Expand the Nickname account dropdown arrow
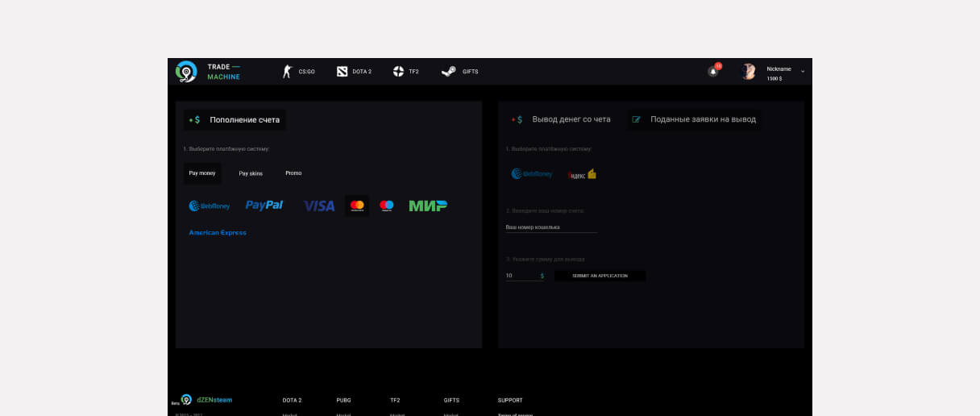 pyautogui.click(x=803, y=72)
